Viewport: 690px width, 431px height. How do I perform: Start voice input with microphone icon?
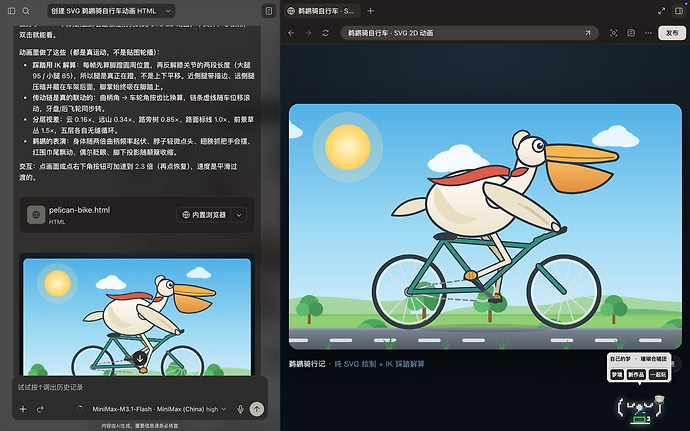(x=240, y=409)
